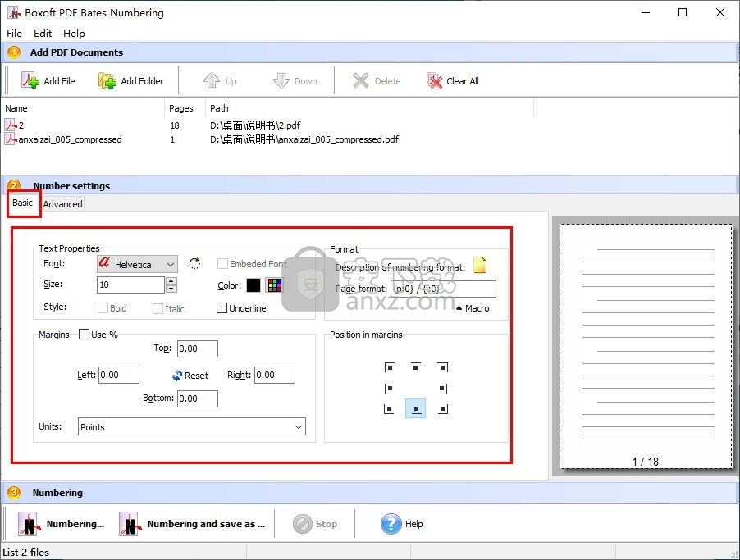
Task: Open the Help menu
Action: click(x=74, y=33)
